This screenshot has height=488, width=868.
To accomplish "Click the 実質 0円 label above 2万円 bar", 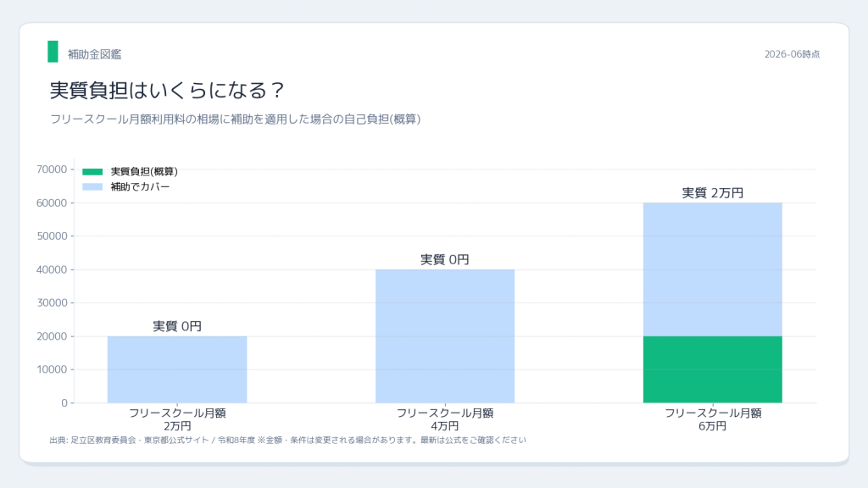I will tap(177, 326).
